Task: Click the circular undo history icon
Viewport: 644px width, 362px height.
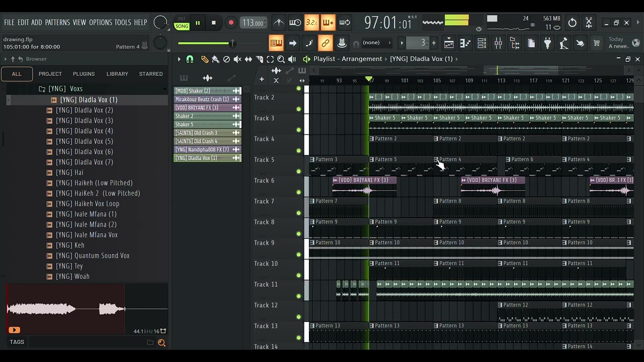Action: pyautogui.click(x=572, y=23)
